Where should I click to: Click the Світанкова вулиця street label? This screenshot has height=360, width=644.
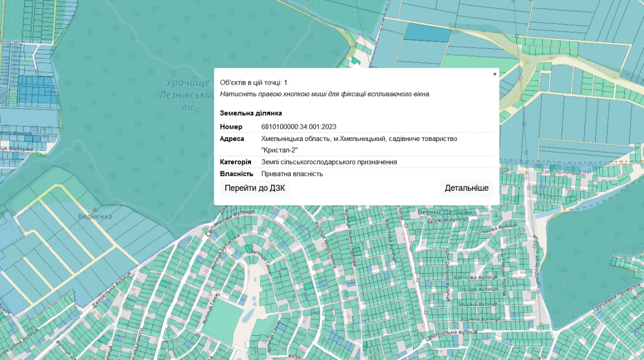tap(224, 223)
